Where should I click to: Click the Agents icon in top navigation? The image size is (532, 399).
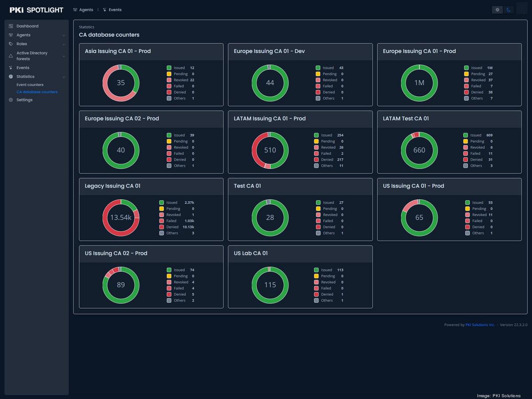75,10
